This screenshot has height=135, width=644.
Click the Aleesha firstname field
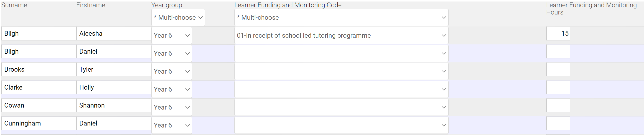click(x=114, y=33)
